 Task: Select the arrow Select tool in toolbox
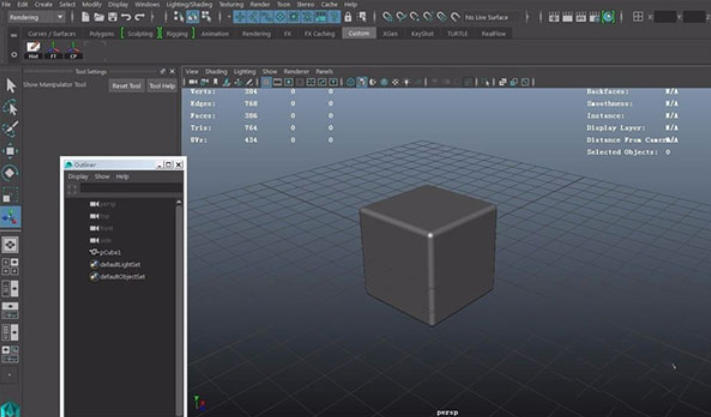click(x=10, y=87)
